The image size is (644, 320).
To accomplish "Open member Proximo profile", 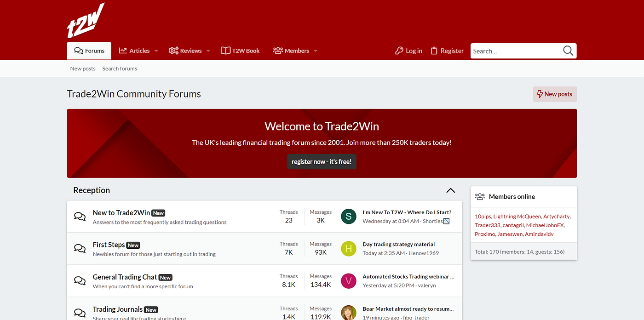I will 485,234.
